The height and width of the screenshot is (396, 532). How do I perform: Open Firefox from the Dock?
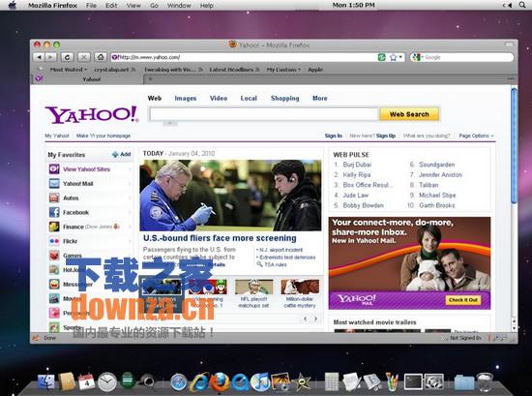pyautogui.click(x=220, y=381)
